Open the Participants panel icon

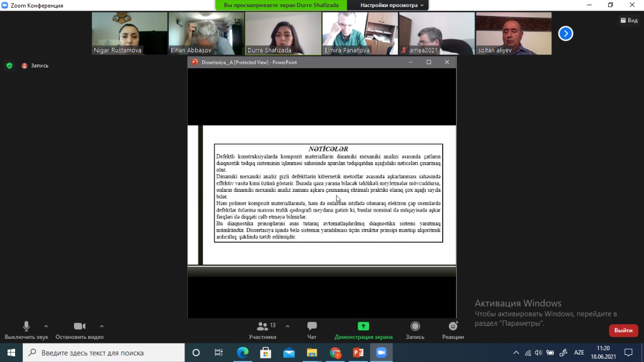coord(263,327)
